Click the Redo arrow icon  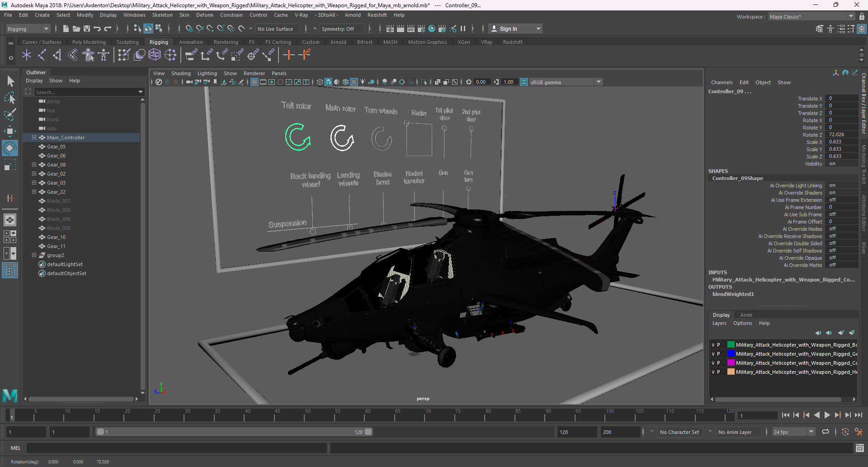tap(108, 29)
